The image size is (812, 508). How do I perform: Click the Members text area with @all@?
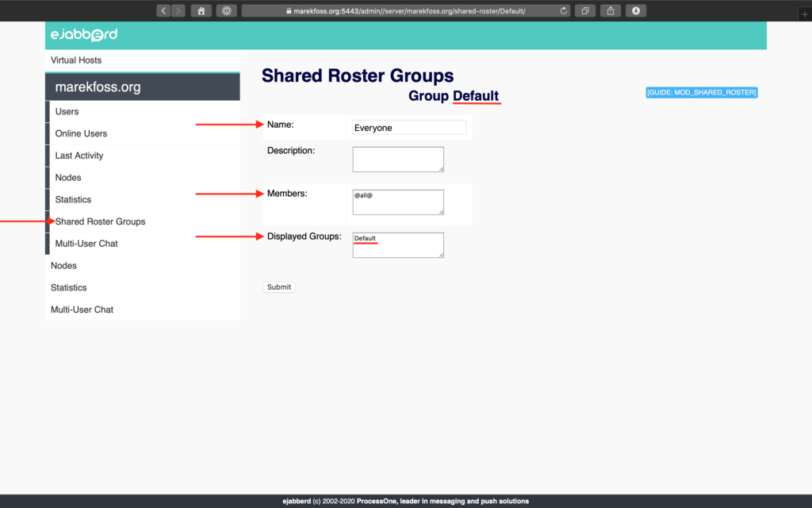click(x=398, y=202)
